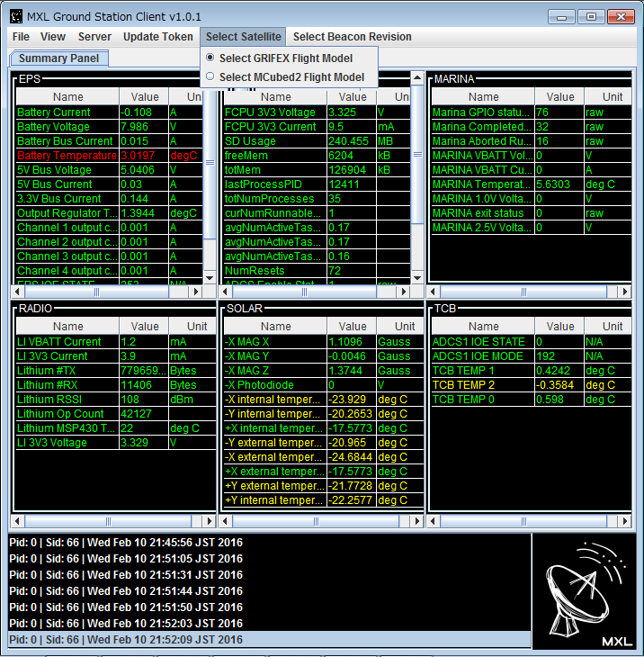Click the MXL app icon in title bar
644x657 pixels.
(16, 17)
